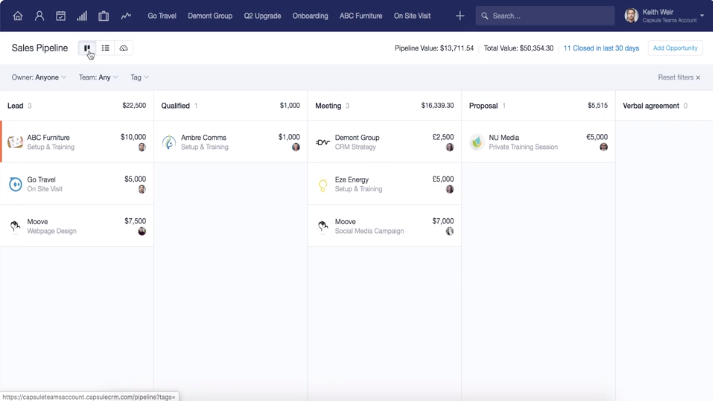Open Go Travel opportunity name
Image resolution: width=713 pixels, height=401 pixels.
coord(41,180)
